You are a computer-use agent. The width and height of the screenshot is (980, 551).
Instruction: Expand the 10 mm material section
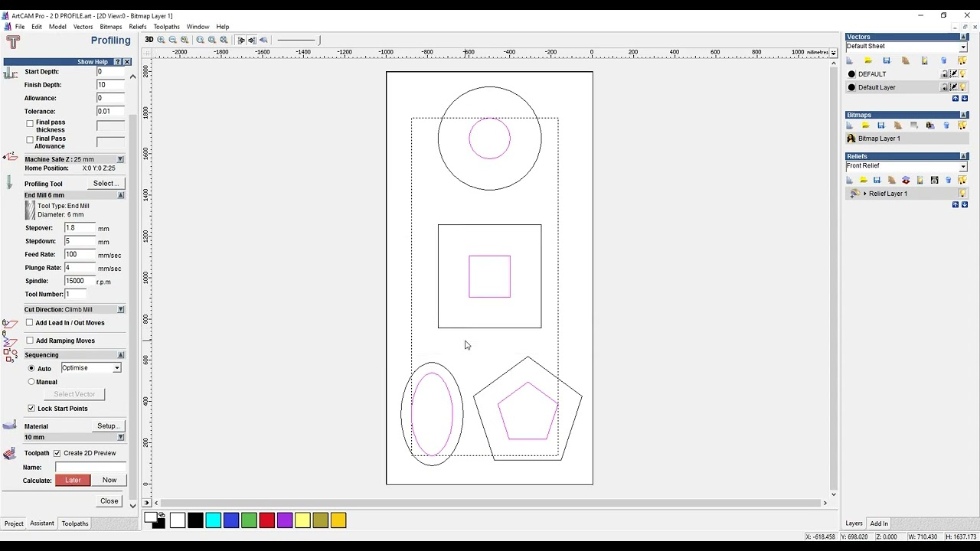(x=120, y=438)
